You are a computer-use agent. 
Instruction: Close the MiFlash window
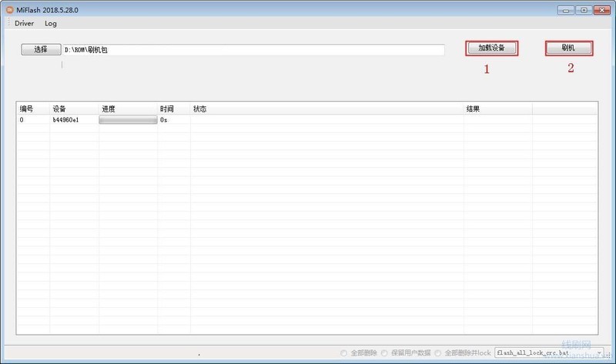point(602,10)
